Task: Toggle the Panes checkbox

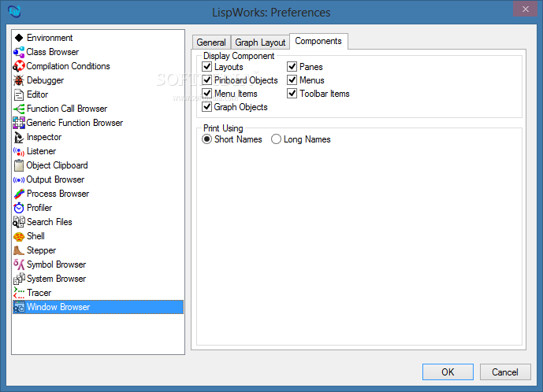Action: point(292,66)
